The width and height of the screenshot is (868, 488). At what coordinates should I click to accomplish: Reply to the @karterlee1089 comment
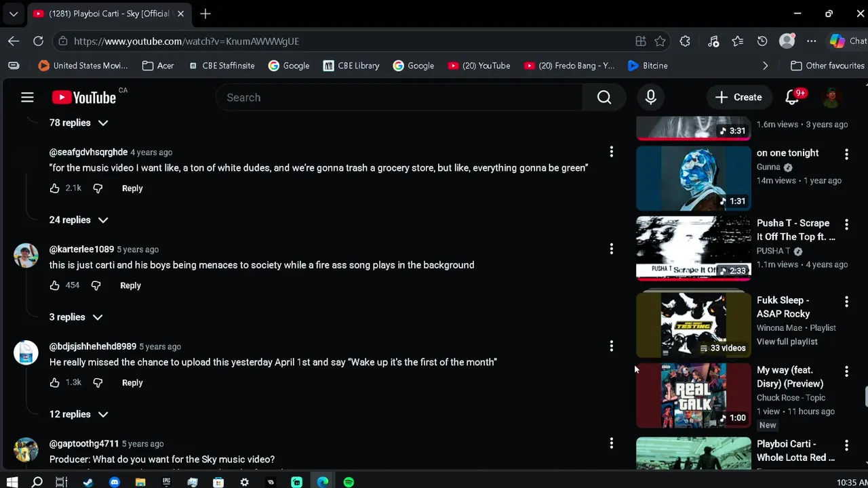click(x=130, y=285)
